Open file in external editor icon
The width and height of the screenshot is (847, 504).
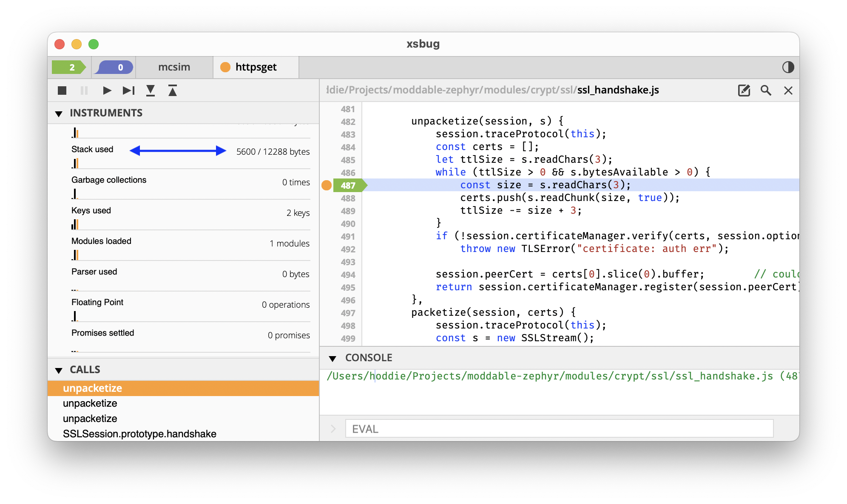(x=744, y=91)
